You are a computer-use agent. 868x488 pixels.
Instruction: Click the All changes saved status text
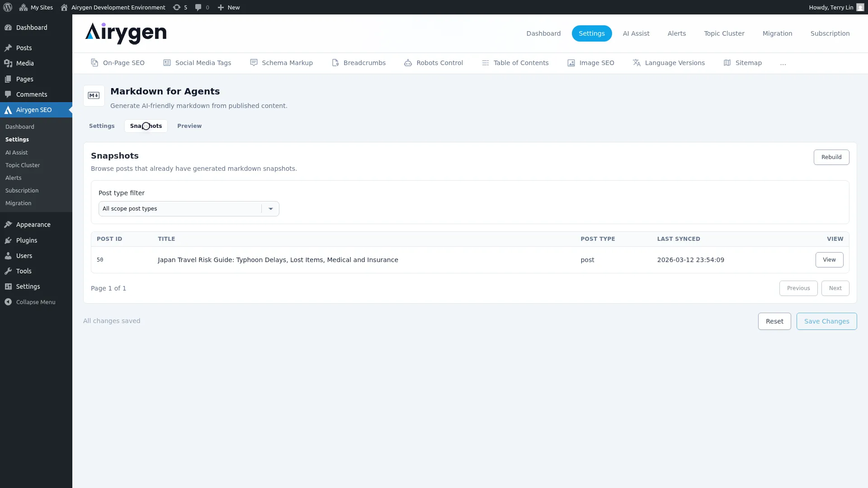coord(112,321)
